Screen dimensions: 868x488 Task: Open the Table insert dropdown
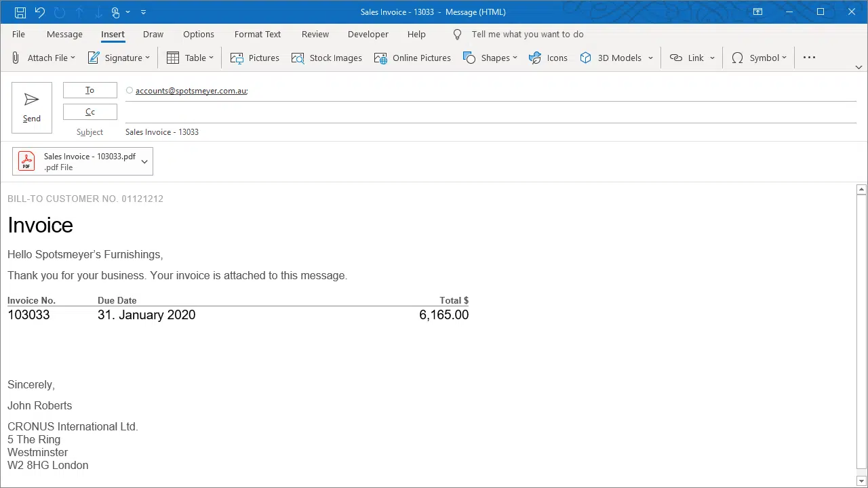point(190,58)
